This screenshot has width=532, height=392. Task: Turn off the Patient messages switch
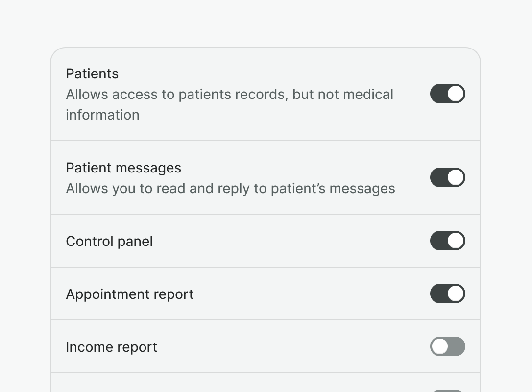pos(447,177)
